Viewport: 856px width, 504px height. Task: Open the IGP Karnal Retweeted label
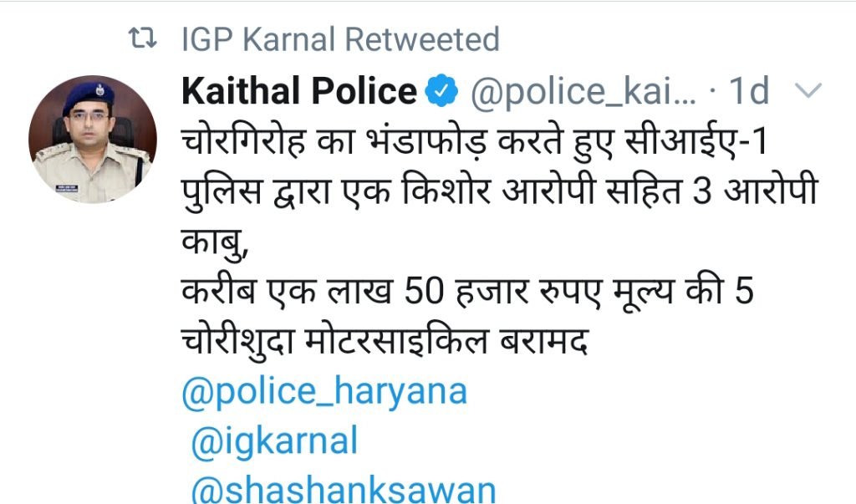[x=341, y=39]
